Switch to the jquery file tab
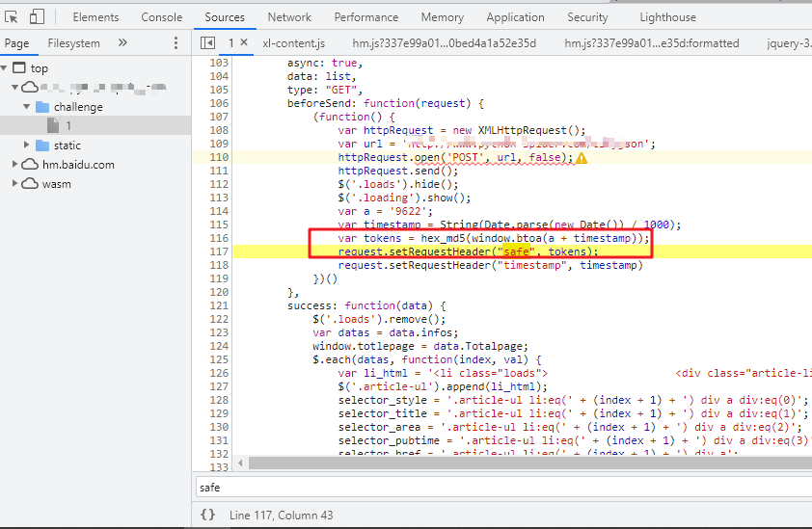The image size is (812, 529). click(x=789, y=43)
